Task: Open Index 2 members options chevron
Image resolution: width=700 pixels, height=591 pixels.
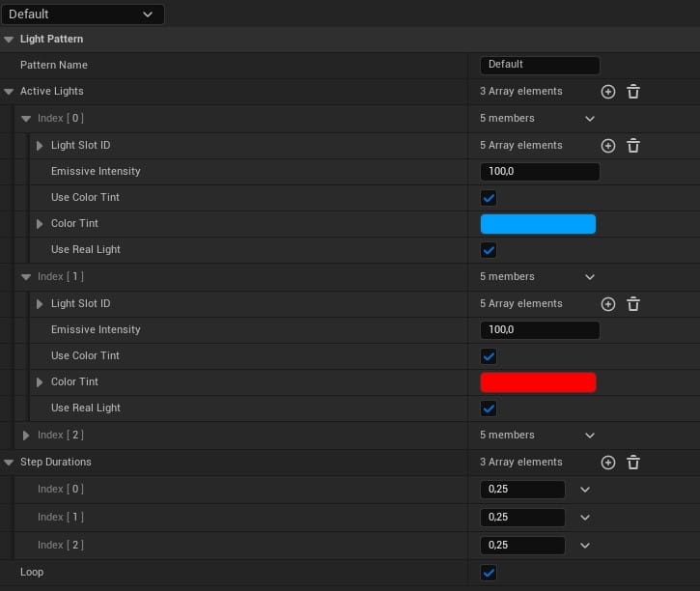Action: click(x=590, y=436)
